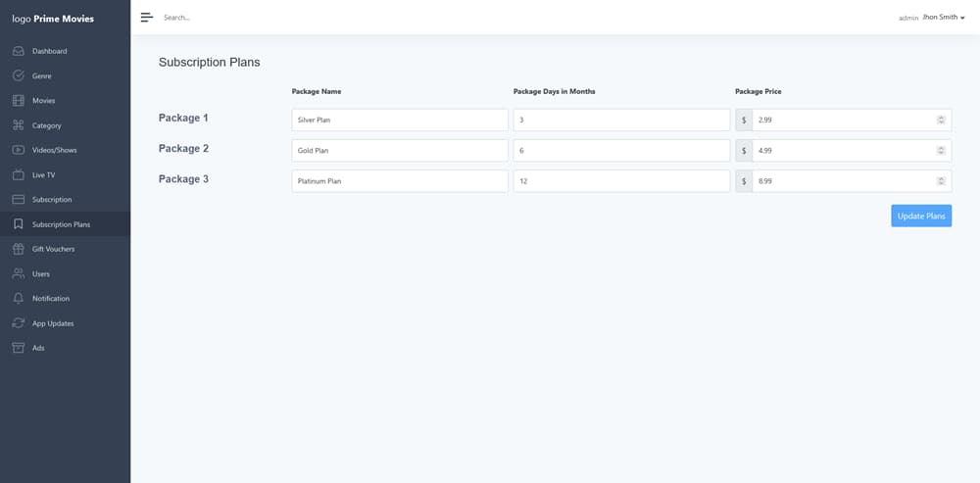Toggle the sidebar hamburger menu
The image size is (980, 483).
[x=147, y=18]
